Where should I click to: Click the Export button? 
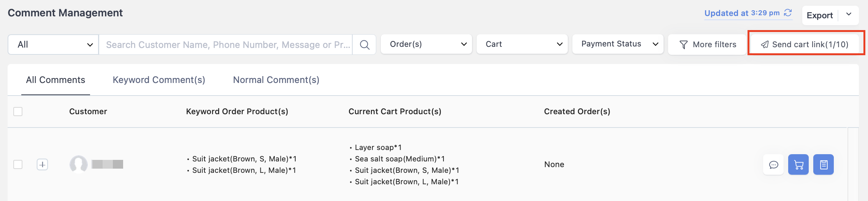pos(820,15)
